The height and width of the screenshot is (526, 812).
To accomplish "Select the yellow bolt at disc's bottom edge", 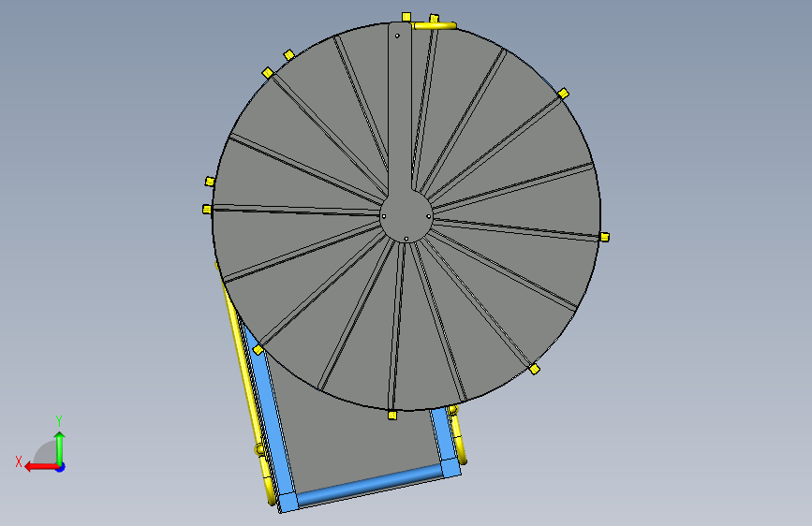I will tap(392, 415).
